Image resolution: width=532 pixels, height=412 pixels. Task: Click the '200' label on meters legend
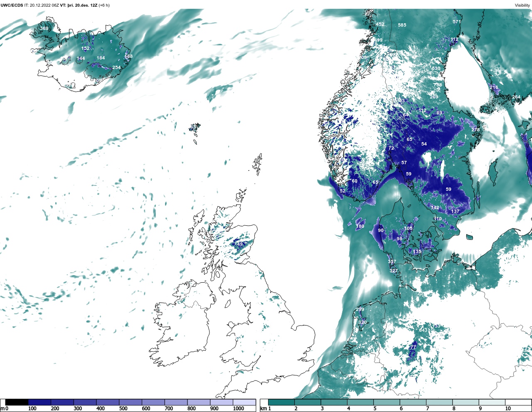55,409
